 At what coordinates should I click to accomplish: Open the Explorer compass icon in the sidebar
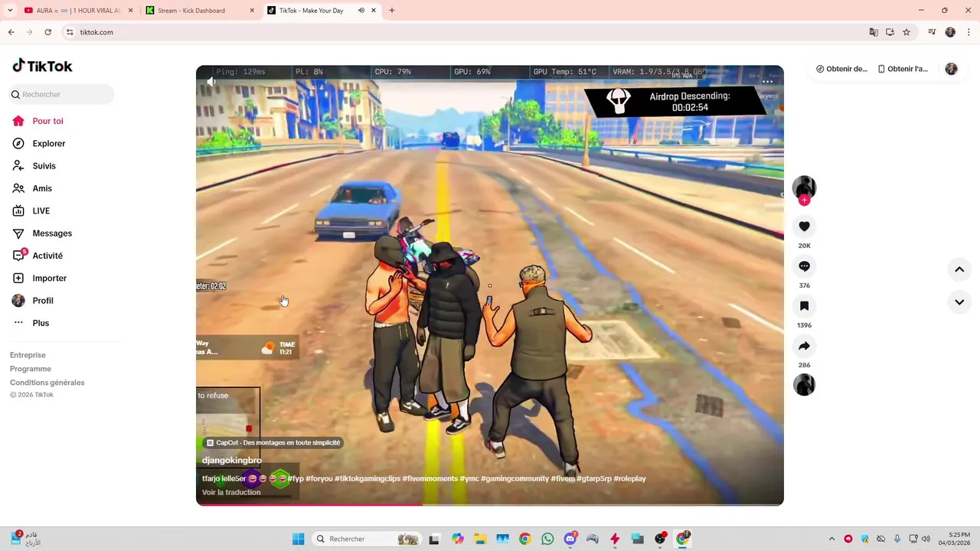tap(18, 143)
